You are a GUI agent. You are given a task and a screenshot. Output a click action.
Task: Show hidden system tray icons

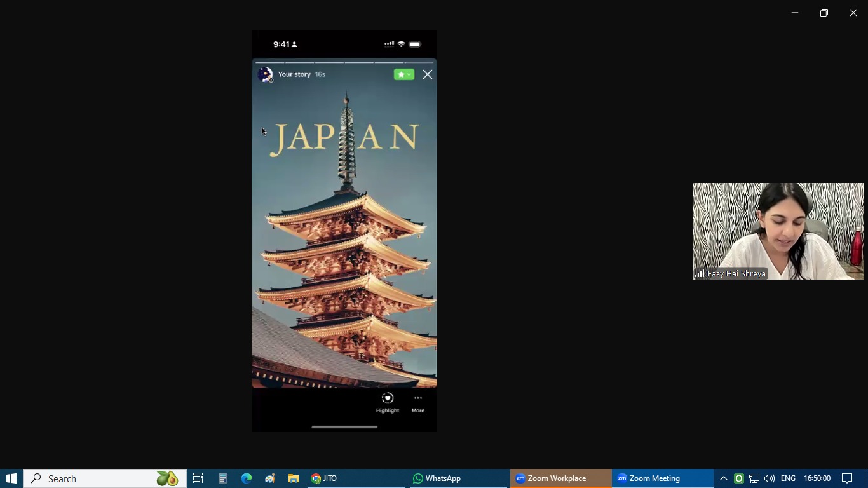pos(723,478)
